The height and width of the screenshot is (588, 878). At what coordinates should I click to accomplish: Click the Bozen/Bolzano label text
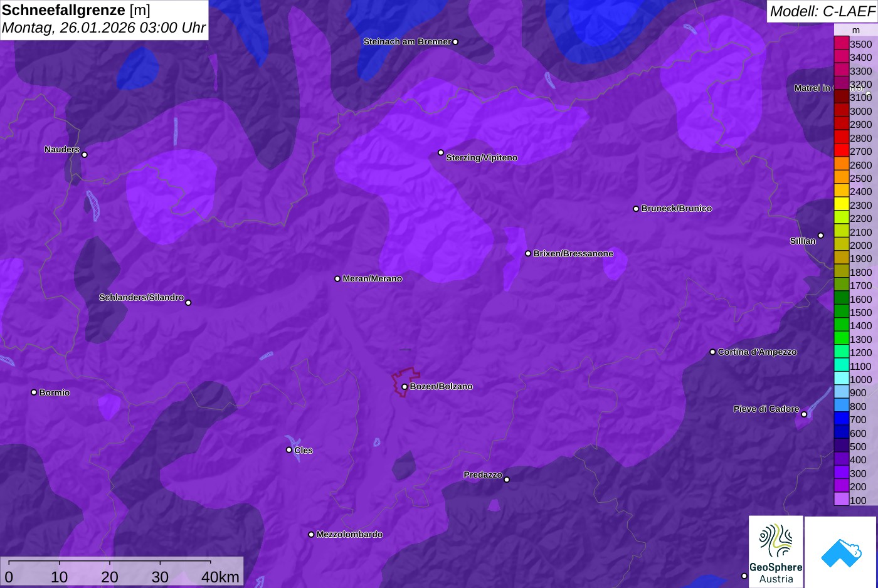coord(442,387)
